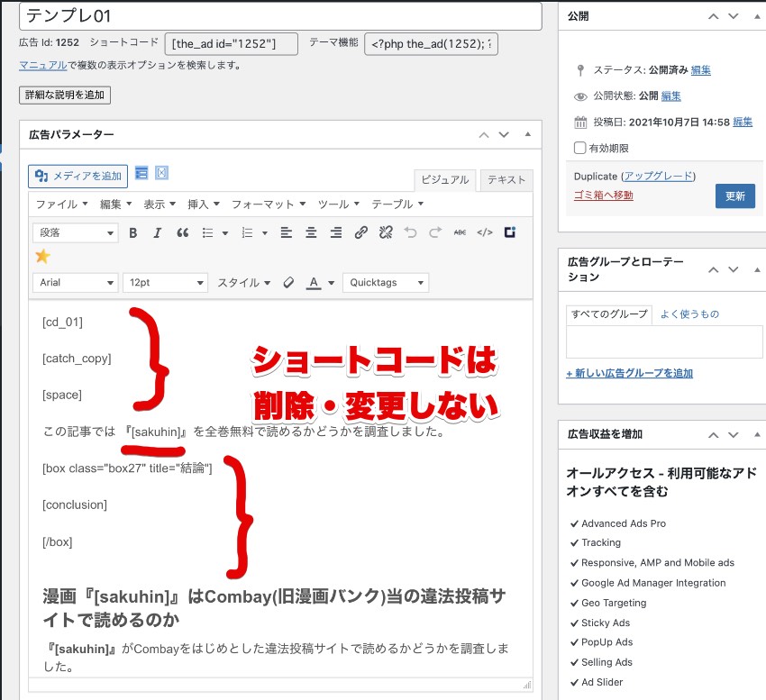The image size is (766, 700).
Task: Open the 12pt font size dropdown
Action: click(x=165, y=283)
